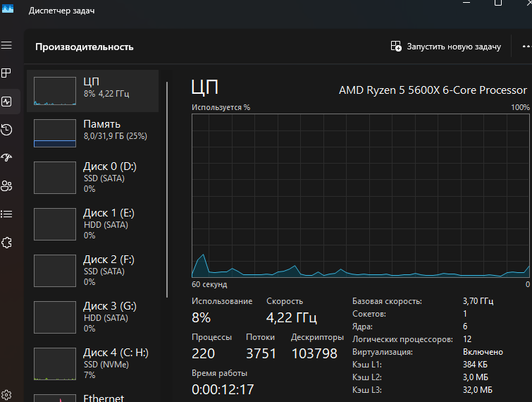Click the Производительность page heading
The image size is (532, 402).
[85, 47]
